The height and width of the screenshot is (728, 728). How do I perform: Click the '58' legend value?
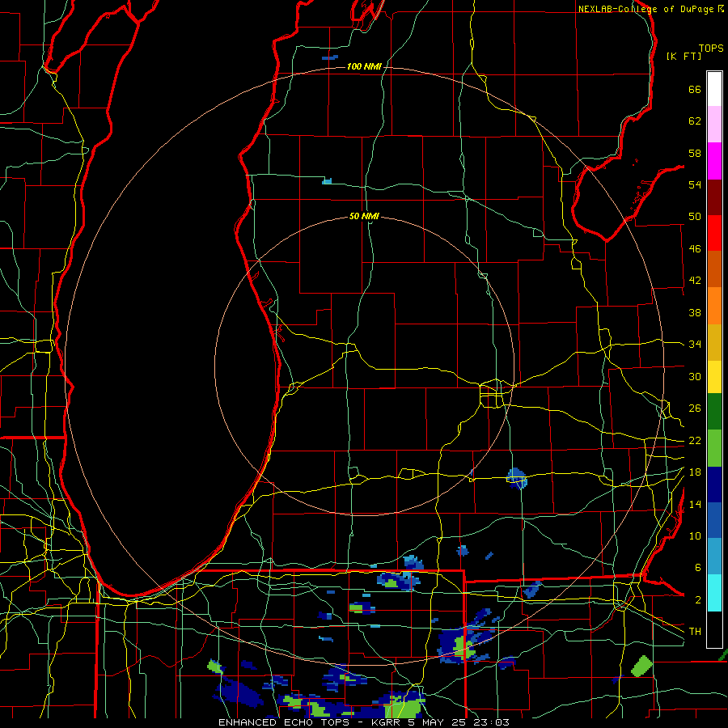click(x=695, y=153)
